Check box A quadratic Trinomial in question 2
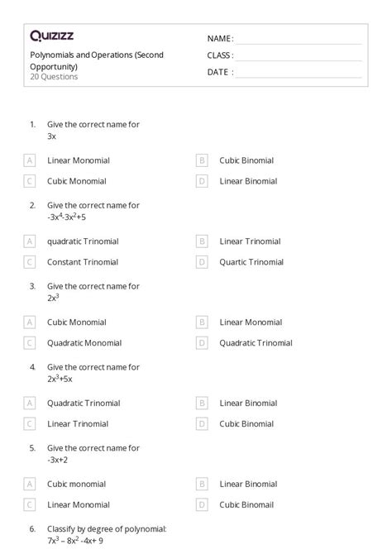 click(x=30, y=241)
